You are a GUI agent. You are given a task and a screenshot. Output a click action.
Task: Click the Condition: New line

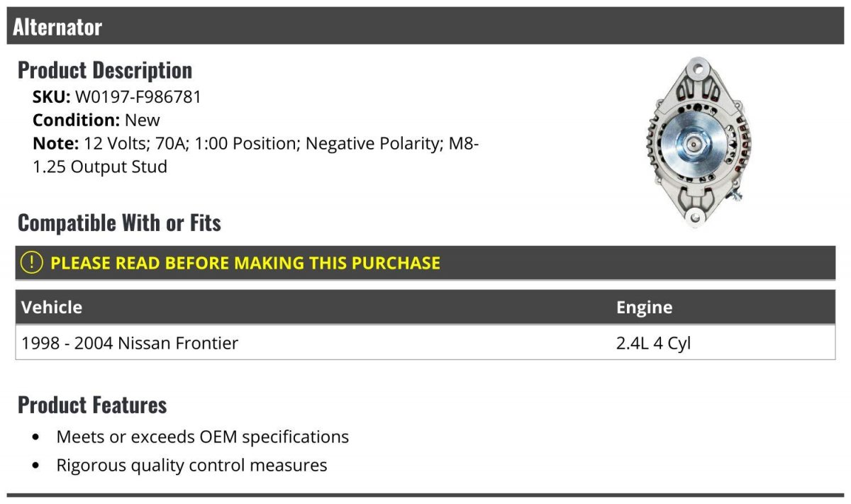click(x=96, y=121)
